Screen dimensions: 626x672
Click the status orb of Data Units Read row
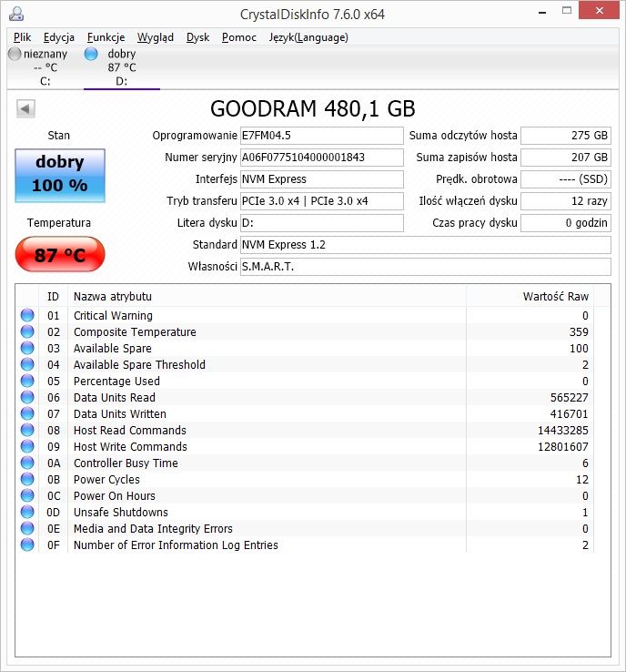coord(27,397)
